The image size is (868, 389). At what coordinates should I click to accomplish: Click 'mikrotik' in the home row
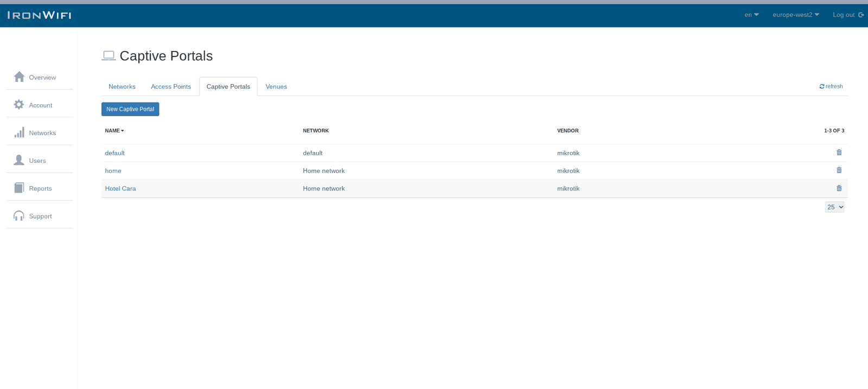[x=568, y=171]
